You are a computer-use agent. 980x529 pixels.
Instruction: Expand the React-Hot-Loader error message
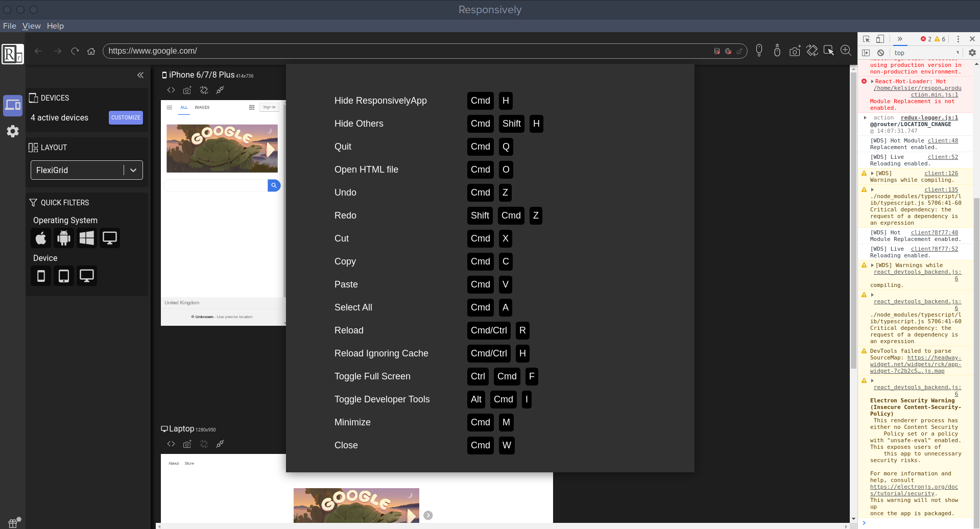click(872, 81)
